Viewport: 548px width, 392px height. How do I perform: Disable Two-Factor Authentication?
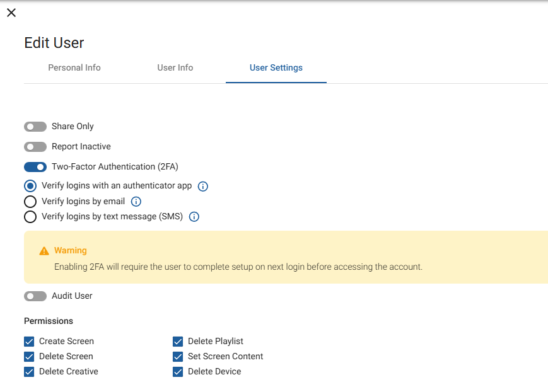click(x=35, y=166)
